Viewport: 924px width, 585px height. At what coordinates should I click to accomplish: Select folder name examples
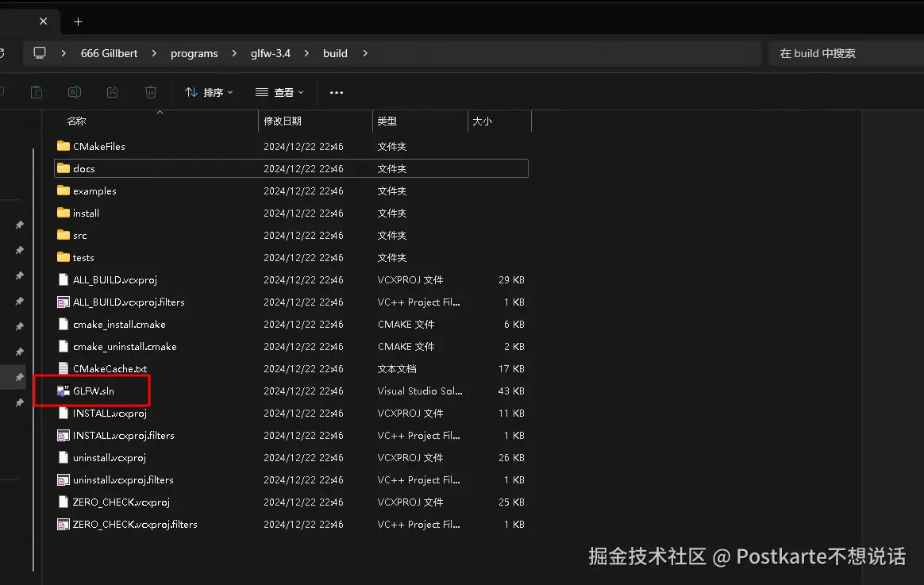point(94,191)
